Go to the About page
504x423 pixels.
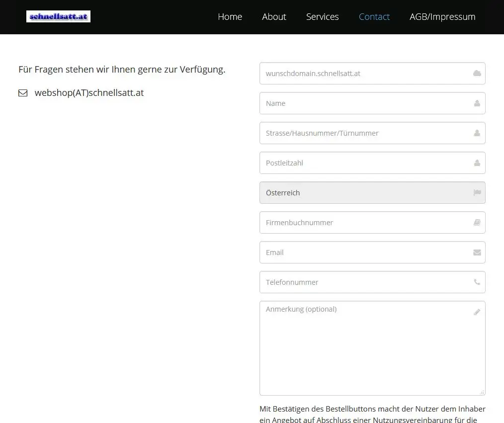click(x=274, y=17)
